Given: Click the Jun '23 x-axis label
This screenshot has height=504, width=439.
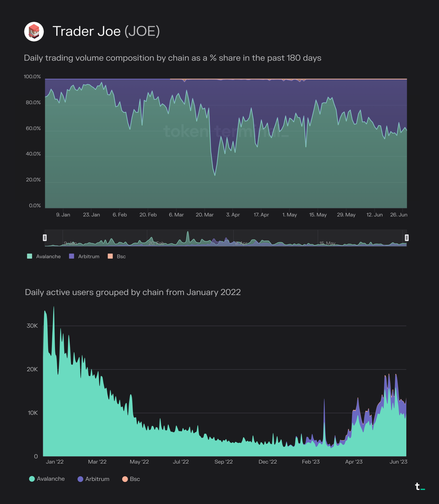Looking at the screenshot, I should click(x=398, y=462).
